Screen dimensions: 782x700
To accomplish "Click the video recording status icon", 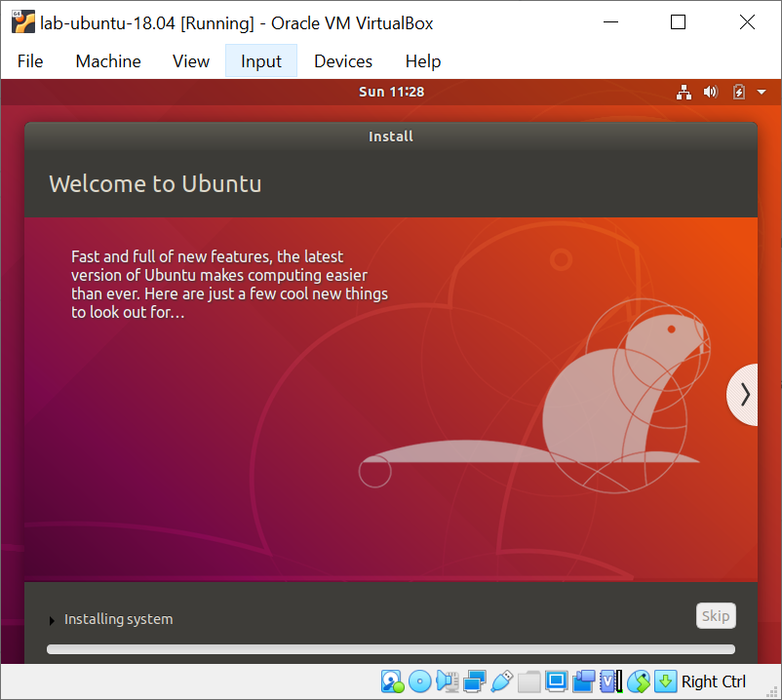I will click(583, 681).
